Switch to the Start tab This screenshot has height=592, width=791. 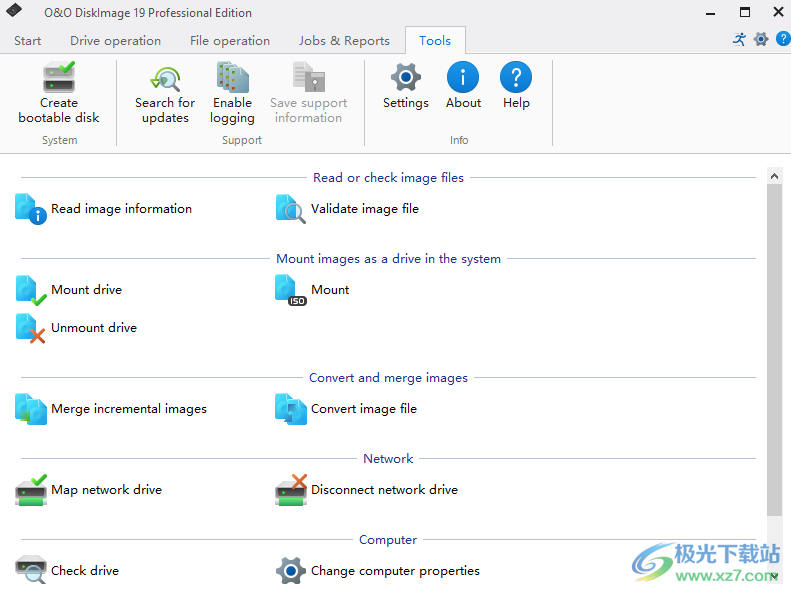pos(27,41)
